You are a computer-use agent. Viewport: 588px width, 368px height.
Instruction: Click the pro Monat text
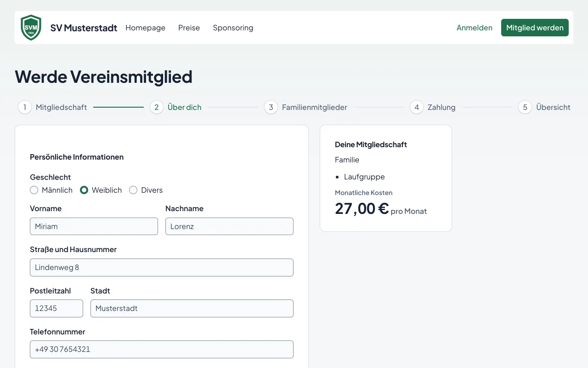pyautogui.click(x=409, y=211)
